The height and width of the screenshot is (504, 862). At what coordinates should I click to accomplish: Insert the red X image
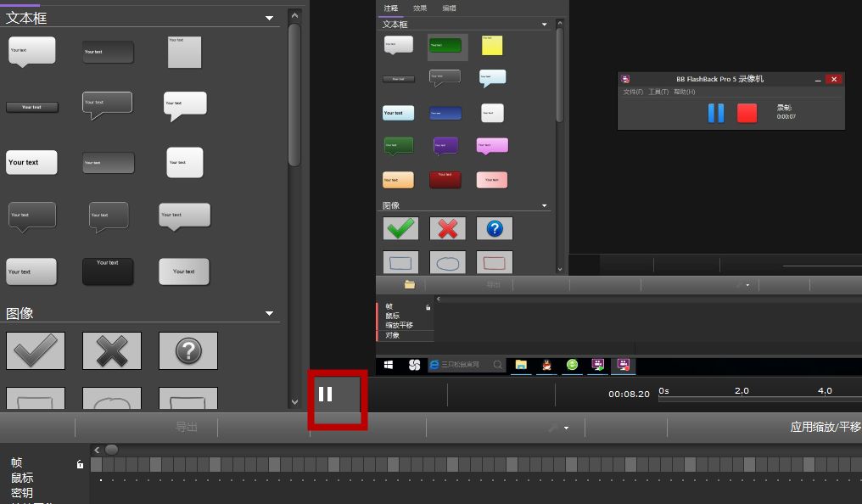point(447,228)
